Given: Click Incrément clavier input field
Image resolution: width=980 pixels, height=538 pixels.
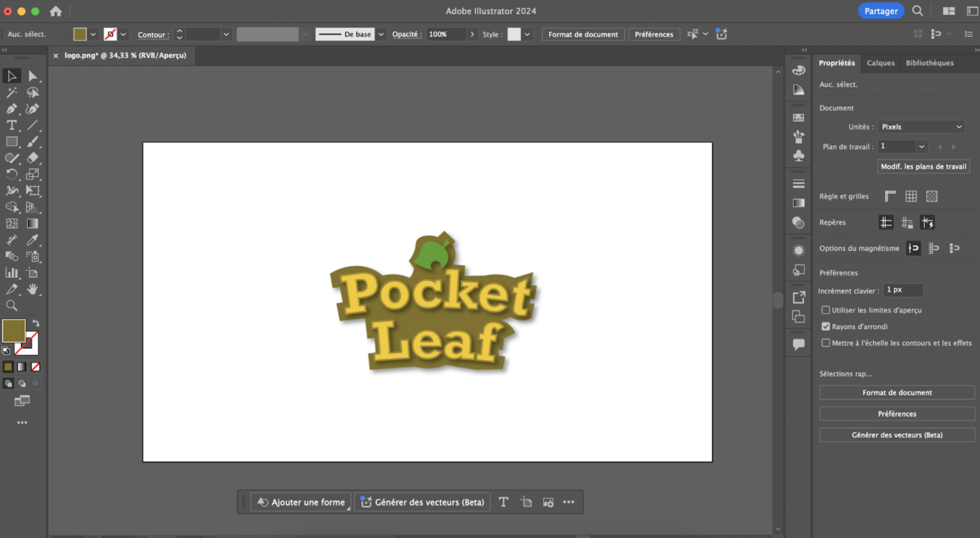Looking at the screenshot, I should click(x=903, y=290).
